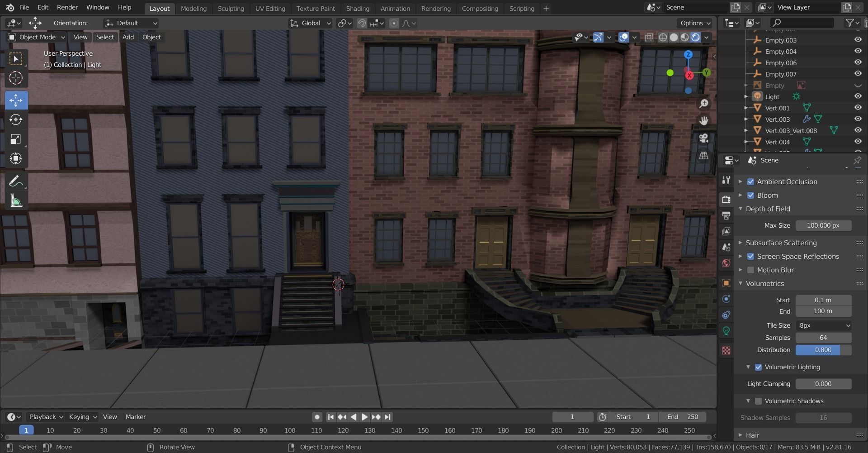
Task: Choose the Move tool in toolbar
Action: pyautogui.click(x=16, y=100)
